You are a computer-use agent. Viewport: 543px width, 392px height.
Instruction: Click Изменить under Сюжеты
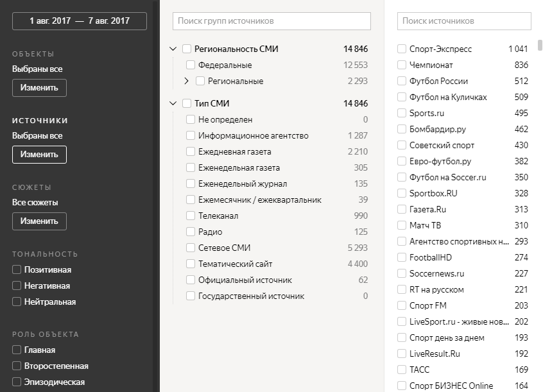(39, 221)
